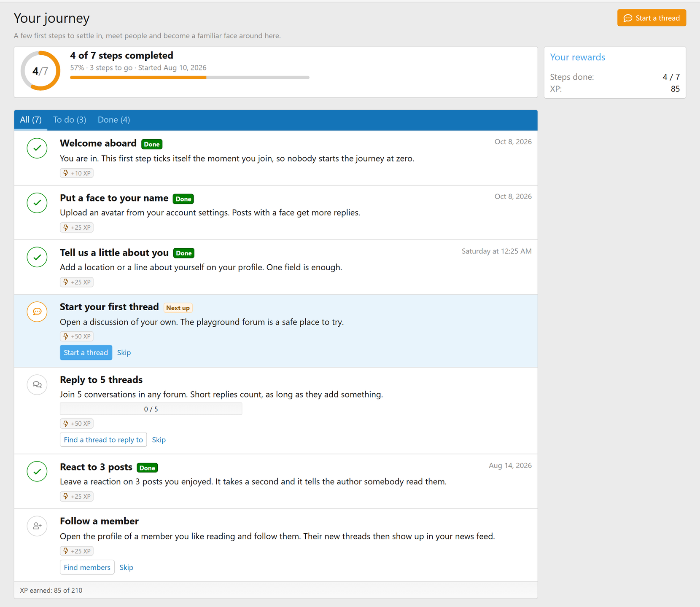Click the lightning bolt +10 XP badge
The image size is (700, 607).
(77, 173)
